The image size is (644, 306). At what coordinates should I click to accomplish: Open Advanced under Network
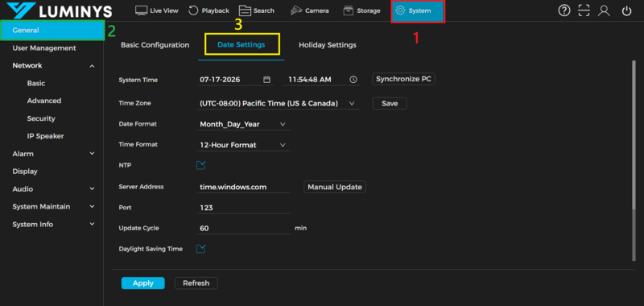[x=44, y=101]
